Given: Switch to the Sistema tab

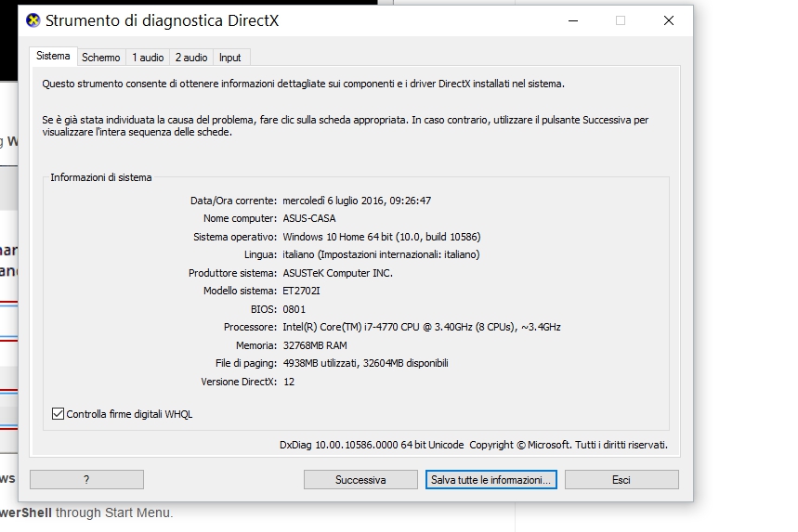Looking at the screenshot, I should tap(53, 57).
